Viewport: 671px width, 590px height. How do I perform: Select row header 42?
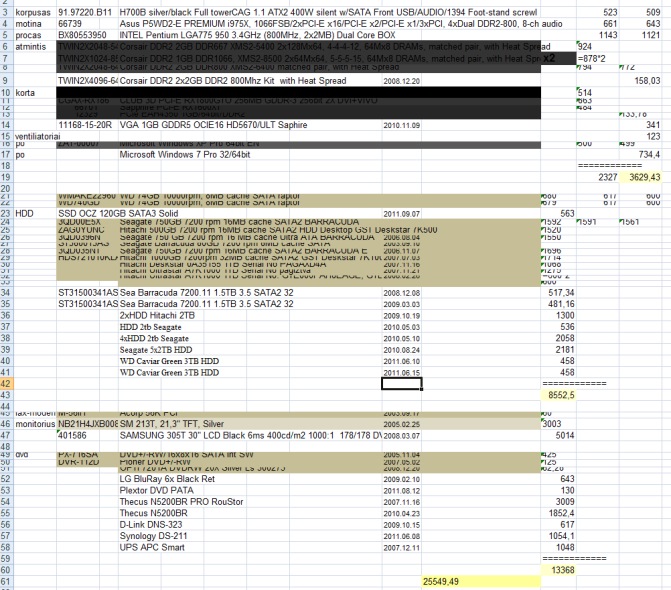6,384
